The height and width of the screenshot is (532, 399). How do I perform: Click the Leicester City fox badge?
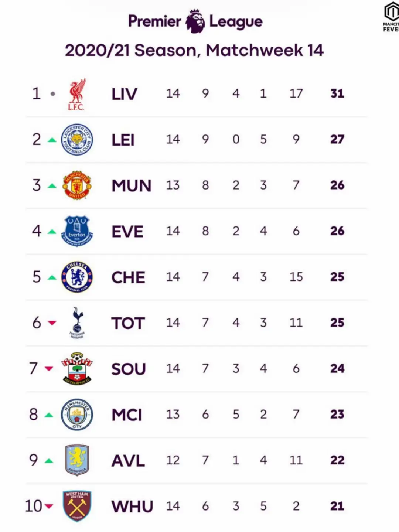tap(77, 139)
